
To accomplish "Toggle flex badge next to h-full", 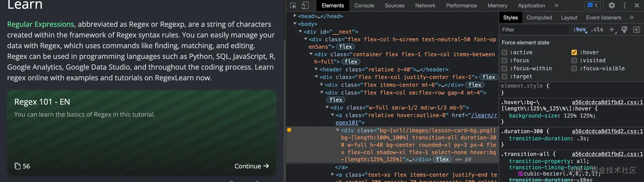I will pos(351,62).
